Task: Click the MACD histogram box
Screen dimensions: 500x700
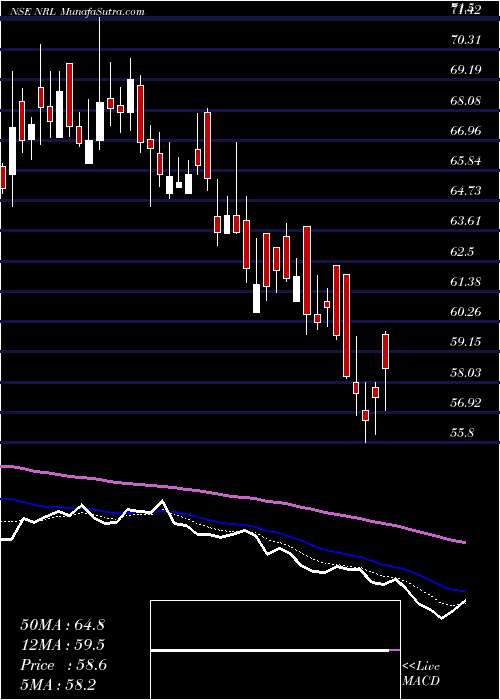Action: (275, 650)
